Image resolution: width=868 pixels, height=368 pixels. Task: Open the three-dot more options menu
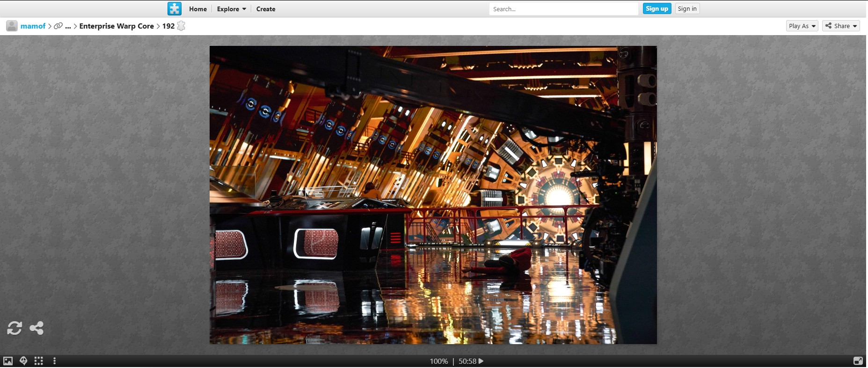coord(55,361)
